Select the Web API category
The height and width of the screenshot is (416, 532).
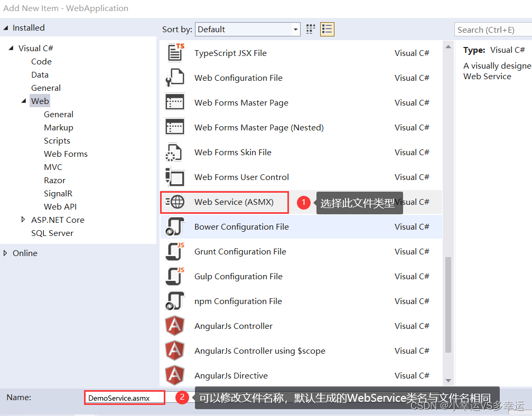(60, 206)
